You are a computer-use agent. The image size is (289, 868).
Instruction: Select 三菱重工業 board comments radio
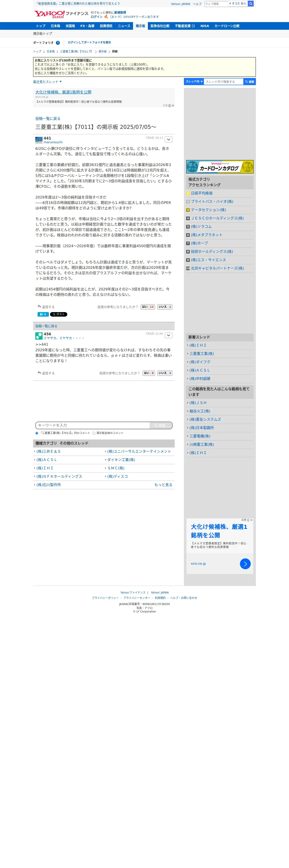(x=37, y=433)
